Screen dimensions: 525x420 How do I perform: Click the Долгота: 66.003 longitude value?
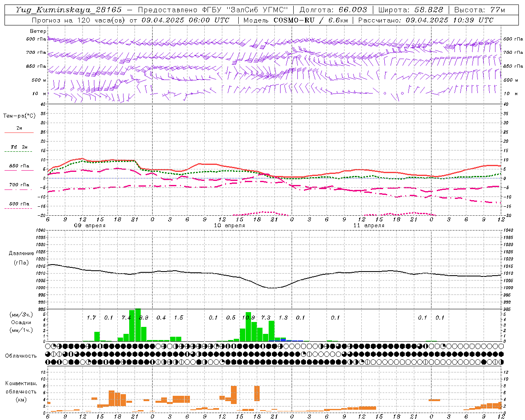pos(333,10)
